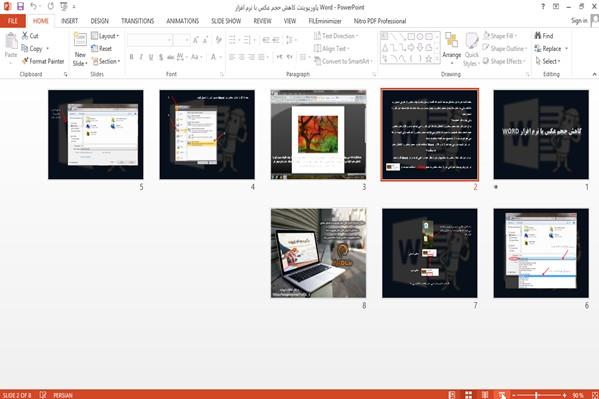599x399 pixels.
Task: Open Text Direction dropdown
Action: [336, 36]
